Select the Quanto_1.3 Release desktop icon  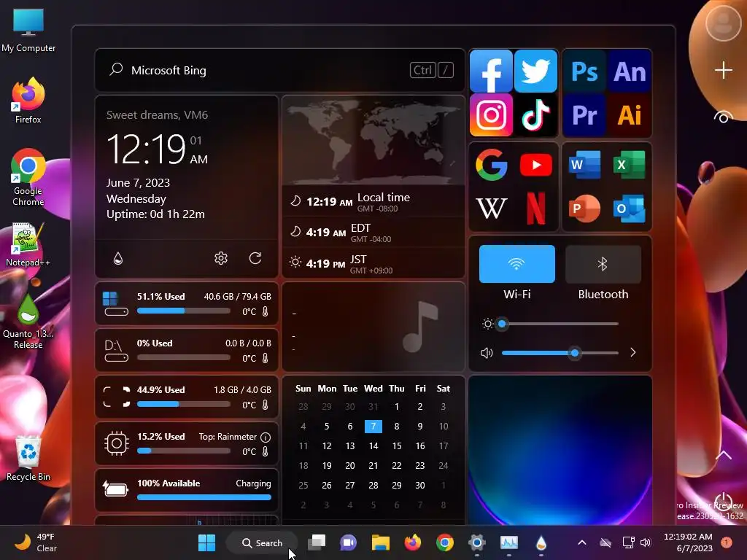pyautogui.click(x=28, y=322)
